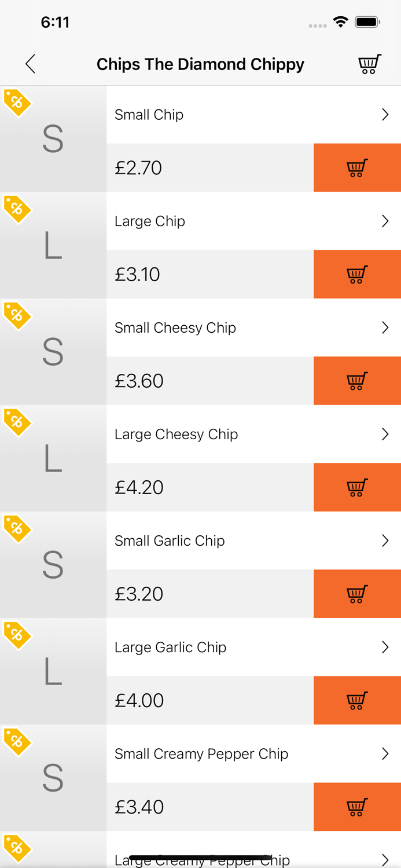
Task: Tap the Chips The Diamond Chippy title
Action: coord(200,64)
